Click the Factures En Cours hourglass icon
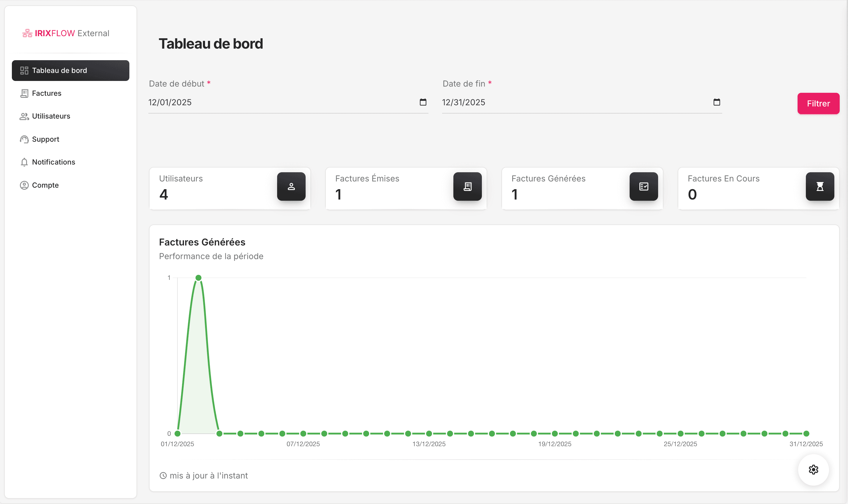Screen dimensions: 848x504 820,186
